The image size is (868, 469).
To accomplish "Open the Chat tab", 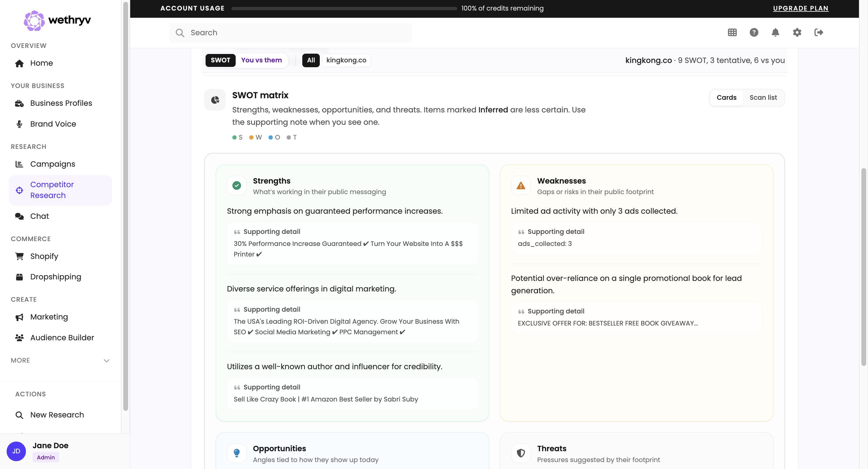I will point(39,216).
